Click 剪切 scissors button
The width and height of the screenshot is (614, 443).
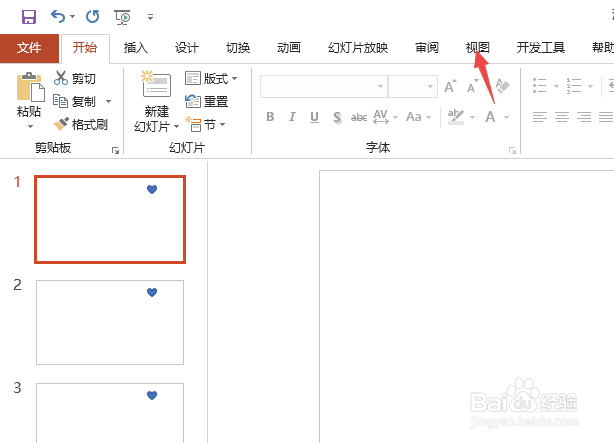click(75, 78)
